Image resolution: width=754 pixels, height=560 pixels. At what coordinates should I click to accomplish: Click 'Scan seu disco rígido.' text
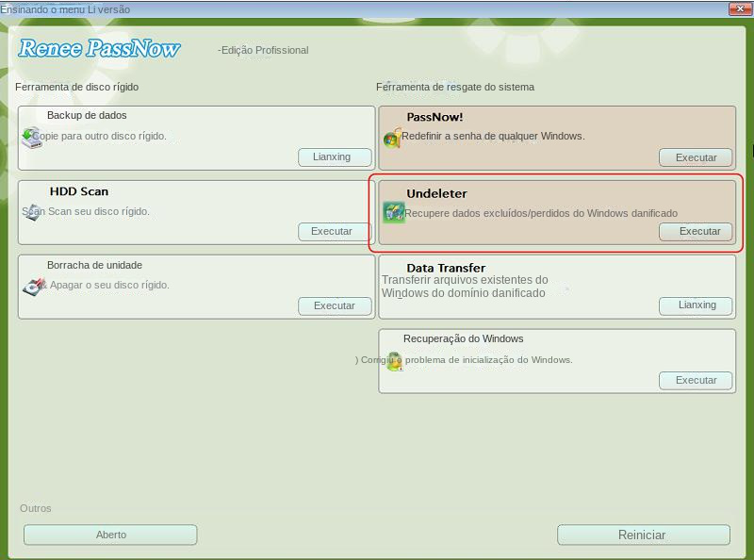99,212
